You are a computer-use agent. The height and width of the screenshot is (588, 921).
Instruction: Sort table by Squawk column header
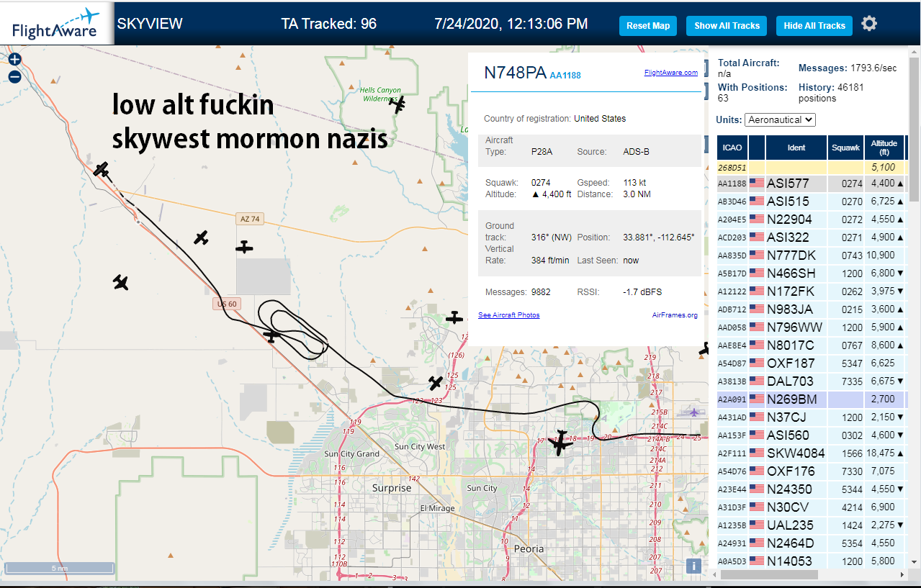coord(845,148)
